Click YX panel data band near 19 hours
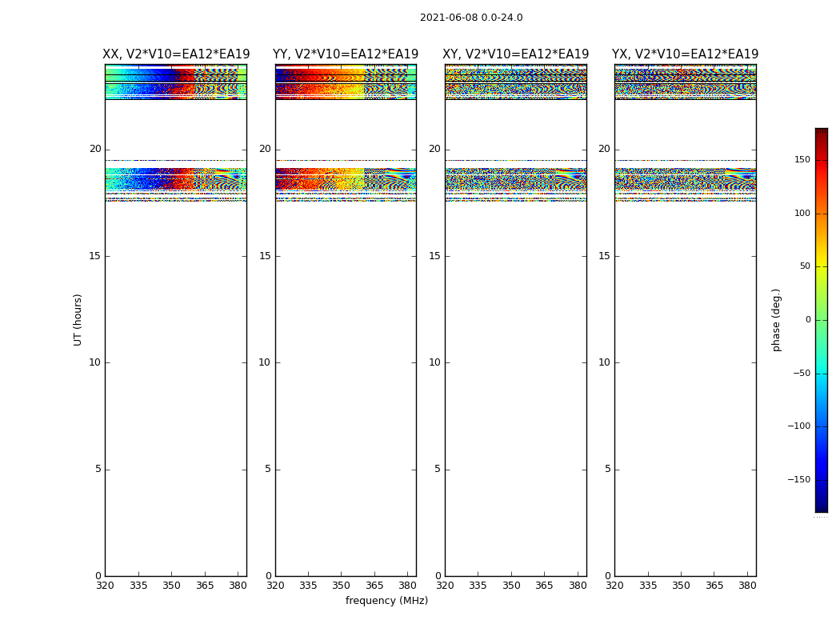This screenshot has height=640, width=840. click(685, 178)
